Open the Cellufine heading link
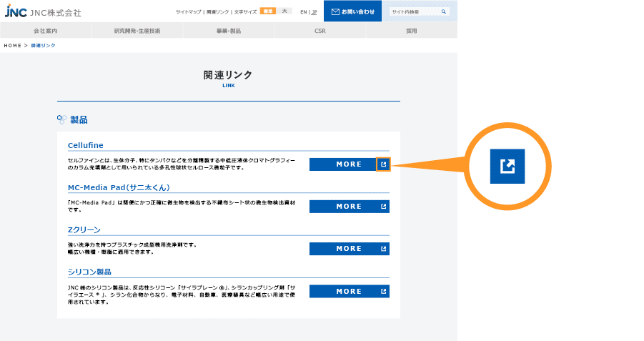Image resolution: width=644 pixels, height=341 pixels. coord(86,145)
